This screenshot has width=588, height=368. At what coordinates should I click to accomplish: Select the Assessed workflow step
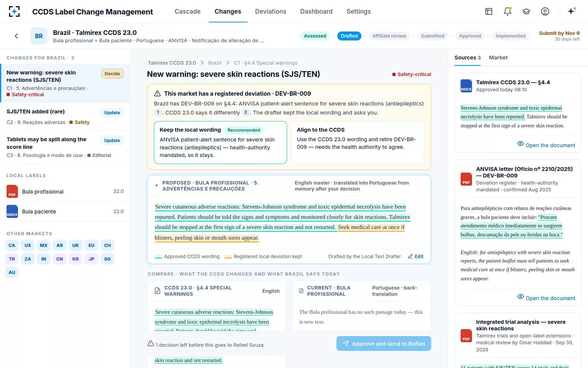(x=315, y=36)
